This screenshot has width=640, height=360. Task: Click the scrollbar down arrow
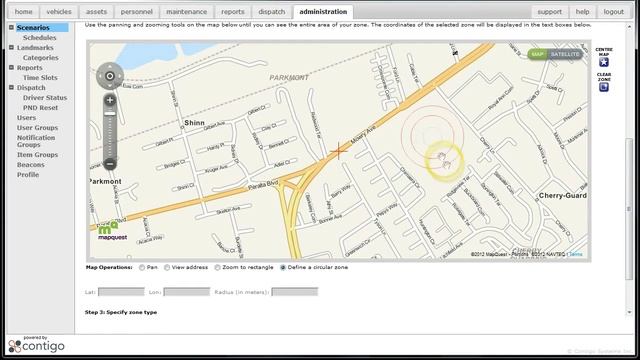[x=629, y=312]
